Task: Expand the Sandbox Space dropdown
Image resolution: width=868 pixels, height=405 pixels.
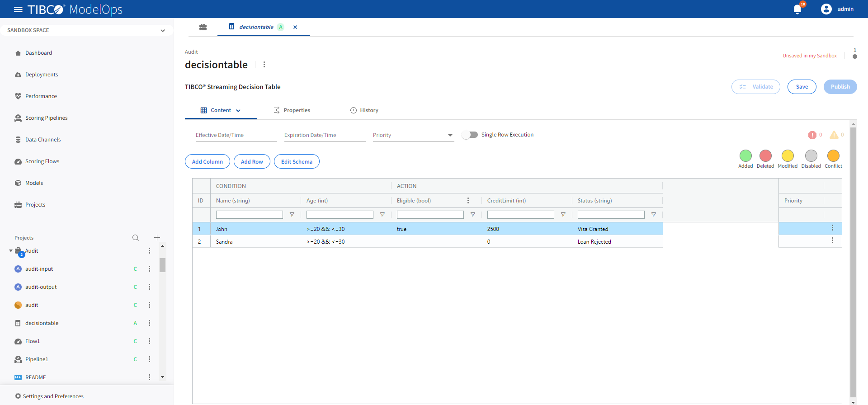Action: tap(162, 30)
